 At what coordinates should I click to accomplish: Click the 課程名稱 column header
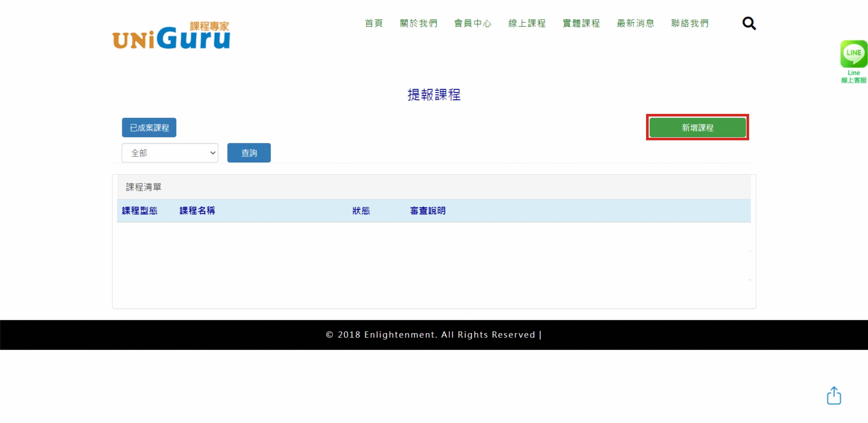197,211
